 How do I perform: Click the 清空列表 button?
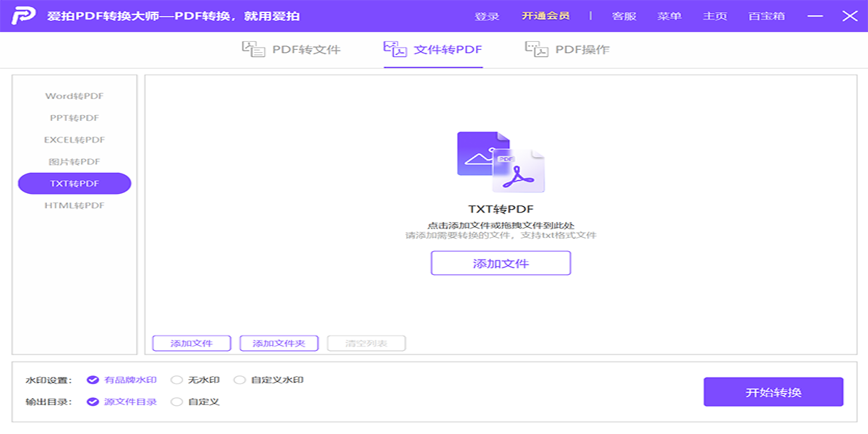(x=366, y=344)
